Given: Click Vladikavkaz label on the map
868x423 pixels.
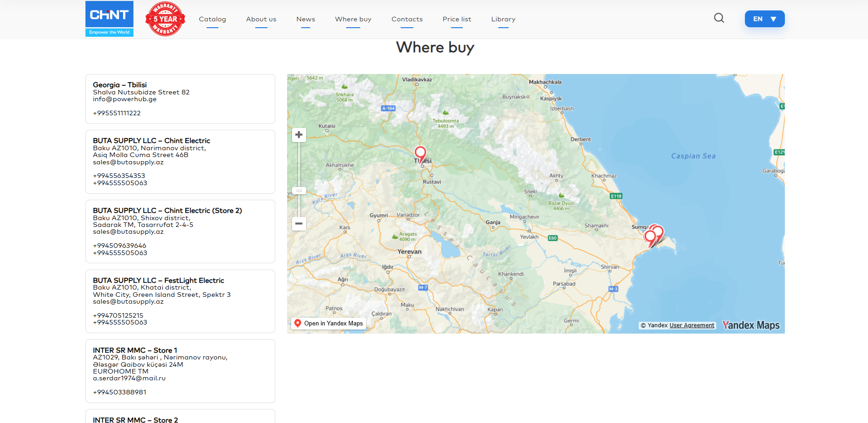Looking at the screenshot, I should 417,79.
